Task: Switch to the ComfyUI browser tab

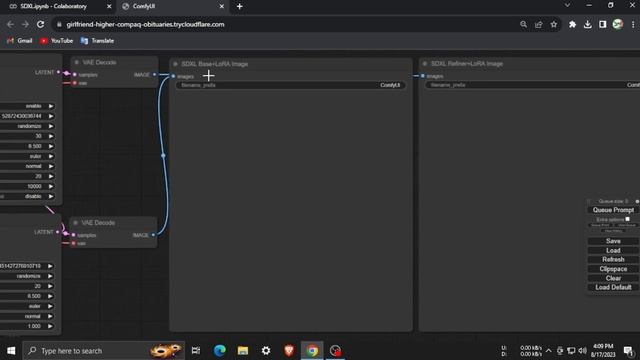Action: 172,7
